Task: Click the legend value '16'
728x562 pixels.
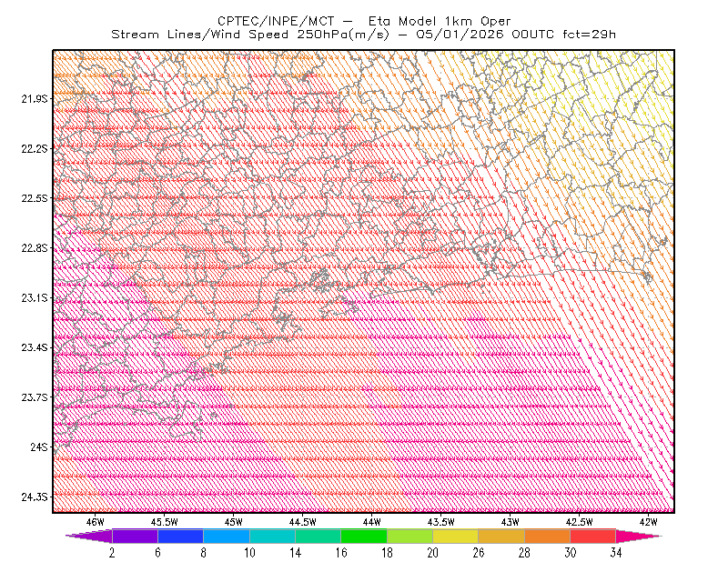Action: click(341, 553)
